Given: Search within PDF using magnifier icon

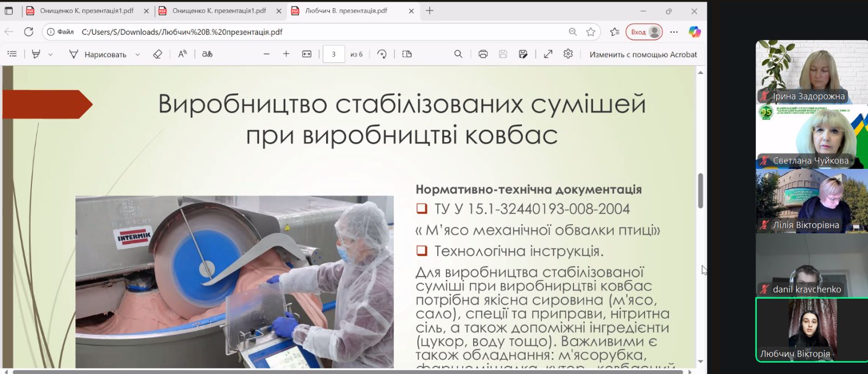Looking at the screenshot, I should tap(458, 54).
